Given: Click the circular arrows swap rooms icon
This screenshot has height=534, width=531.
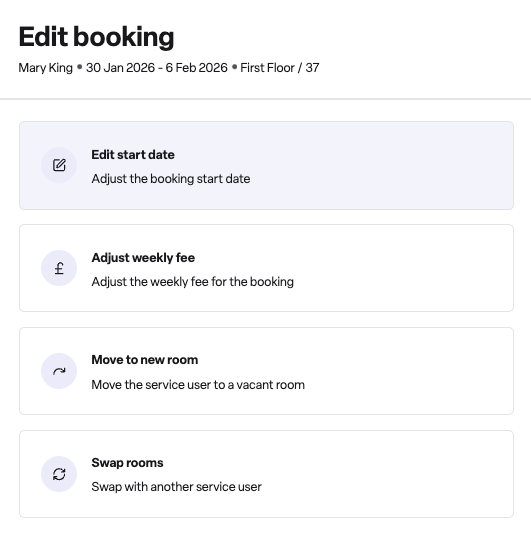Looking at the screenshot, I should pyautogui.click(x=59, y=474).
